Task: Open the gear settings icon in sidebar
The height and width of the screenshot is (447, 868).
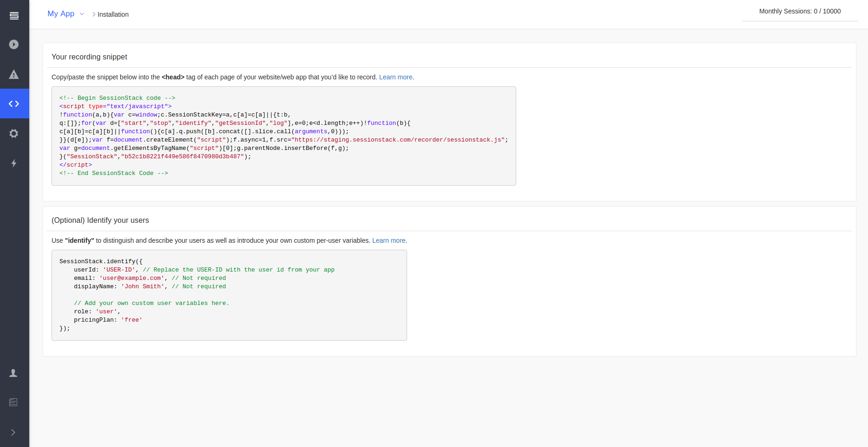Action: [x=14, y=134]
